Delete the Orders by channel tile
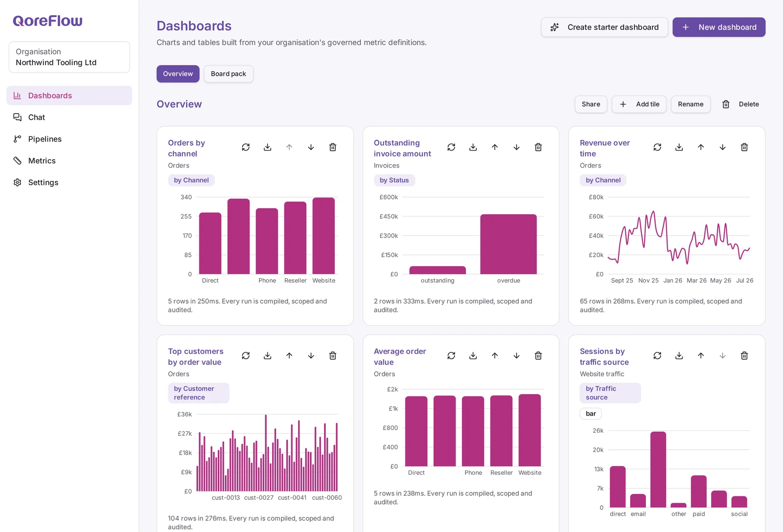The width and height of the screenshot is (783, 532). [333, 147]
